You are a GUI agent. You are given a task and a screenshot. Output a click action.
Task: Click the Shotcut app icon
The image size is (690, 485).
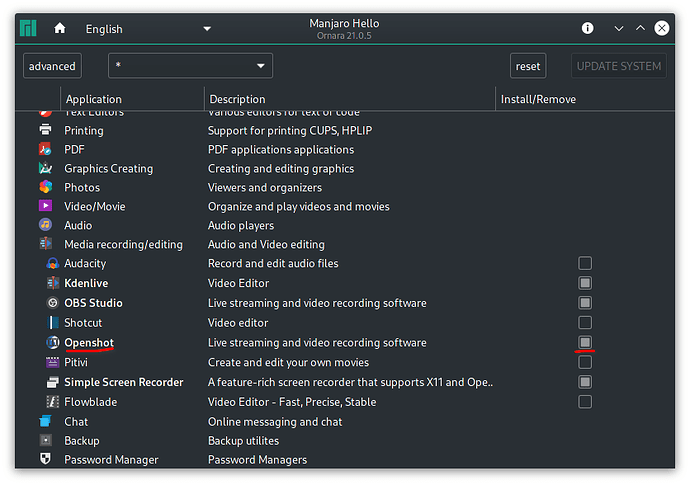click(53, 323)
